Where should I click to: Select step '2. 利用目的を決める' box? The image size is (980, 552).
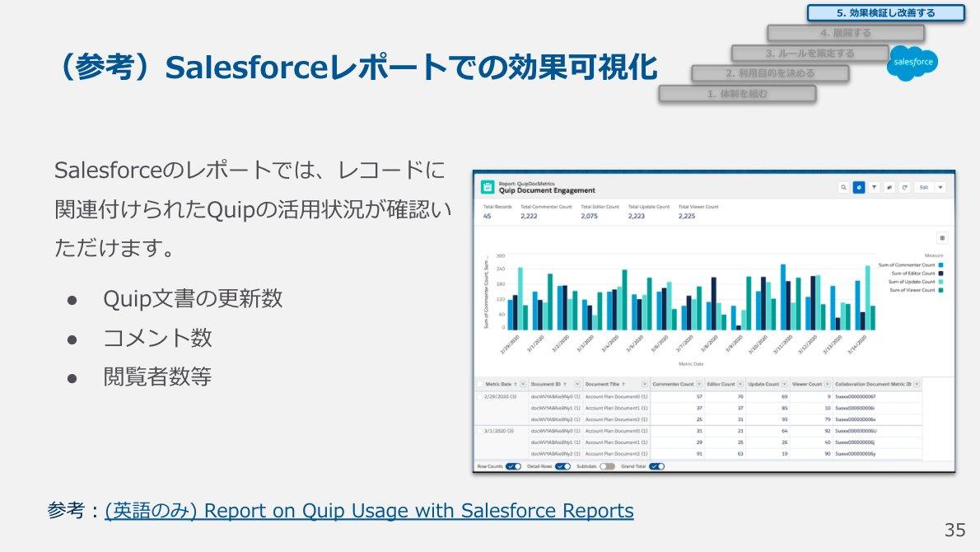(x=770, y=73)
